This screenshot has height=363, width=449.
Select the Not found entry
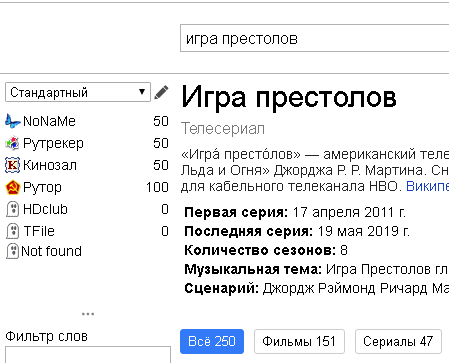click(x=51, y=251)
